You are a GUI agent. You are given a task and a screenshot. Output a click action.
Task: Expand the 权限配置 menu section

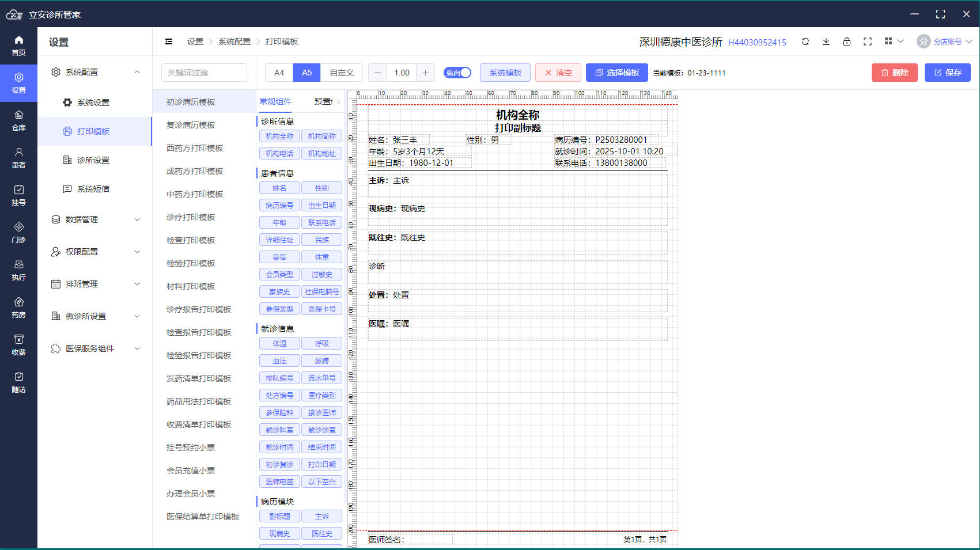[95, 252]
